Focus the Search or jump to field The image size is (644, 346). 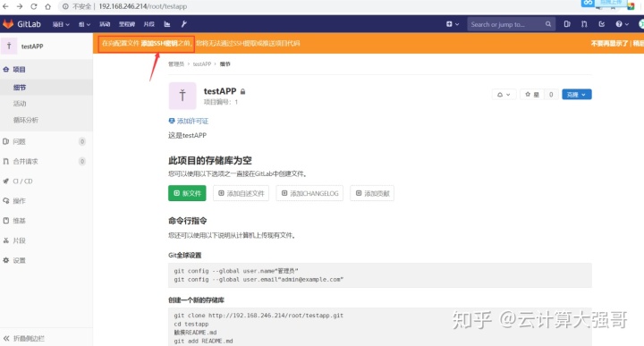pos(511,24)
